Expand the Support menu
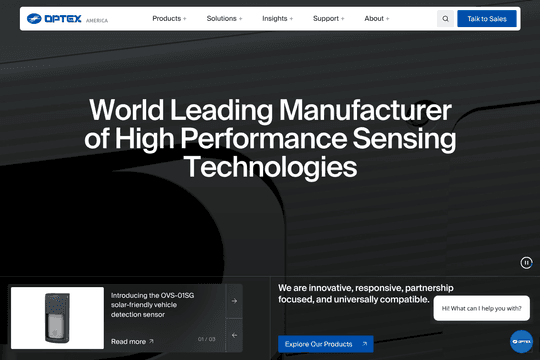 click(329, 19)
